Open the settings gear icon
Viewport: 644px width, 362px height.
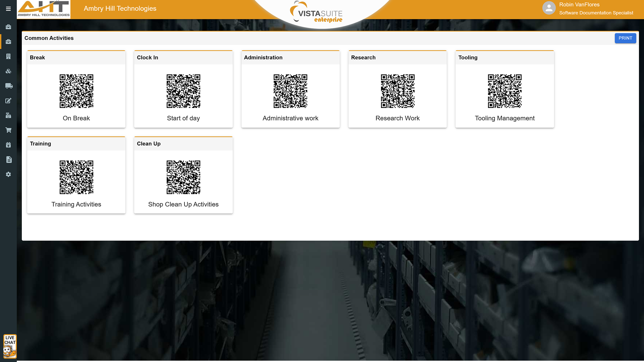pos(8,174)
